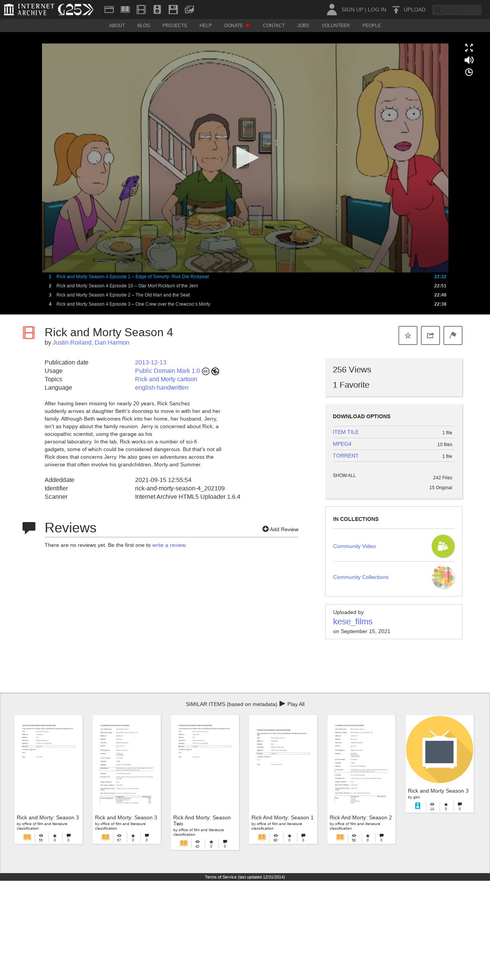Click the Creative Commons license icon
Viewport: 490px width, 980px height.
click(x=206, y=371)
